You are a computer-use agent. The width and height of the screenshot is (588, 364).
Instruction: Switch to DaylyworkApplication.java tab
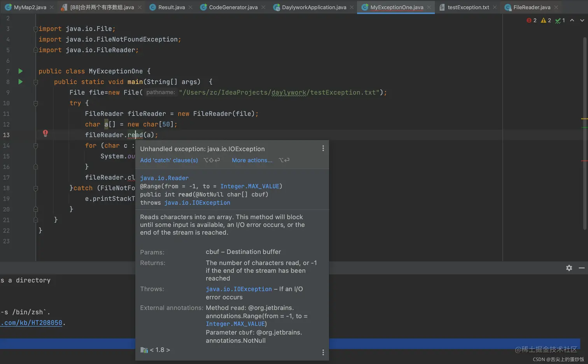pyautogui.click(x=314, y=7)
